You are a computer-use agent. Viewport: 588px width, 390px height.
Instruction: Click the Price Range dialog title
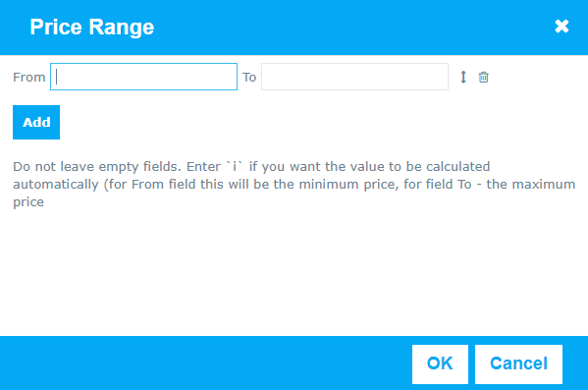[x=92, y=28]
